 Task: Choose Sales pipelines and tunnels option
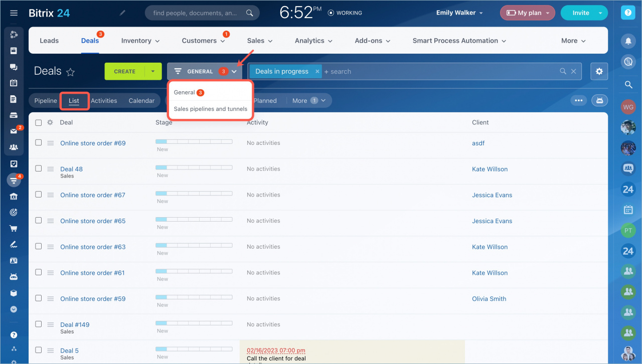(x=210, y=109)
